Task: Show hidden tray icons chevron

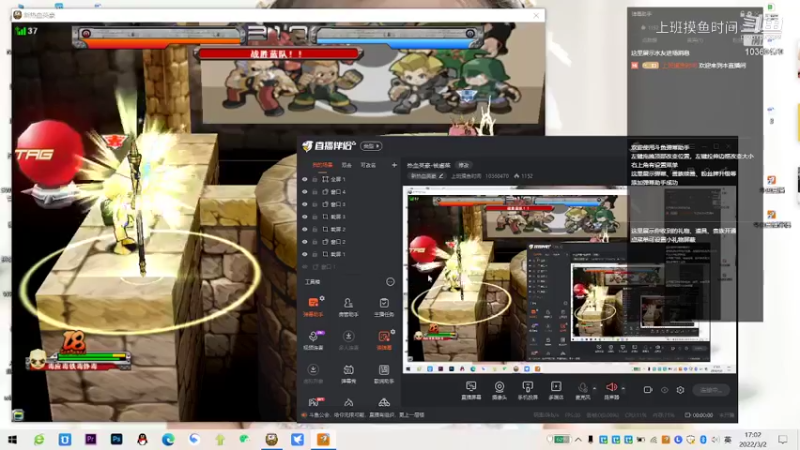Action: 578,439
